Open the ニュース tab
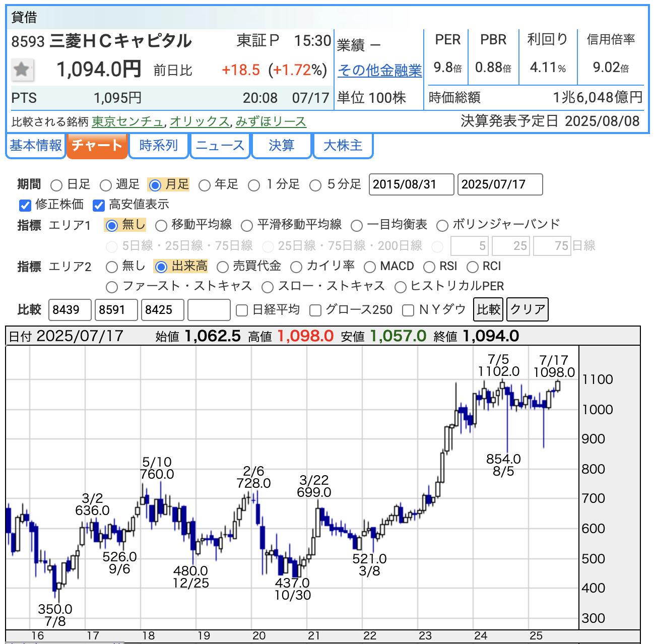654x644 pixels. (x=220, y=146)
